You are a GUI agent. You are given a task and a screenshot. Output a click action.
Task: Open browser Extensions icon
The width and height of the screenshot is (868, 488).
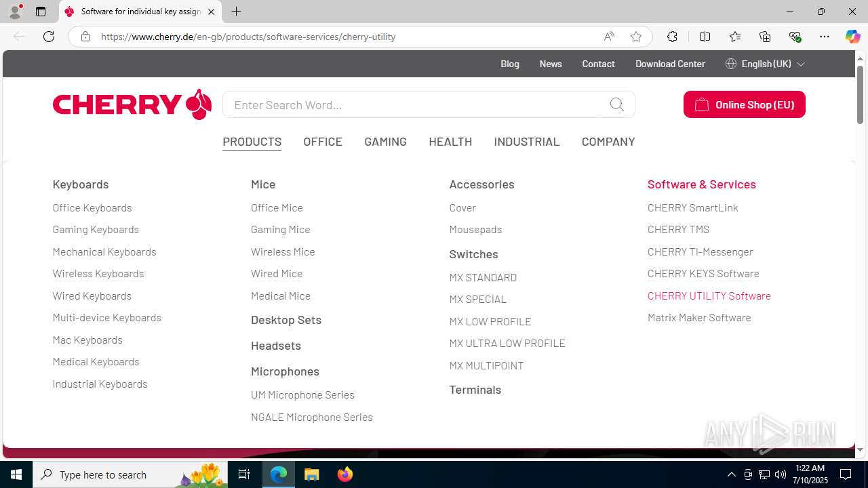(672, 37)
